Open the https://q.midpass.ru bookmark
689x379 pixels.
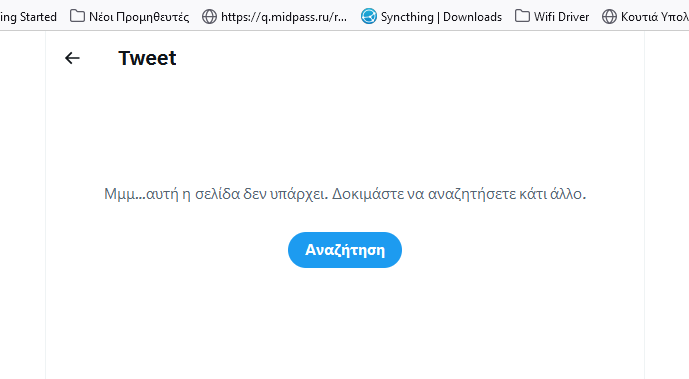point(275,17)
